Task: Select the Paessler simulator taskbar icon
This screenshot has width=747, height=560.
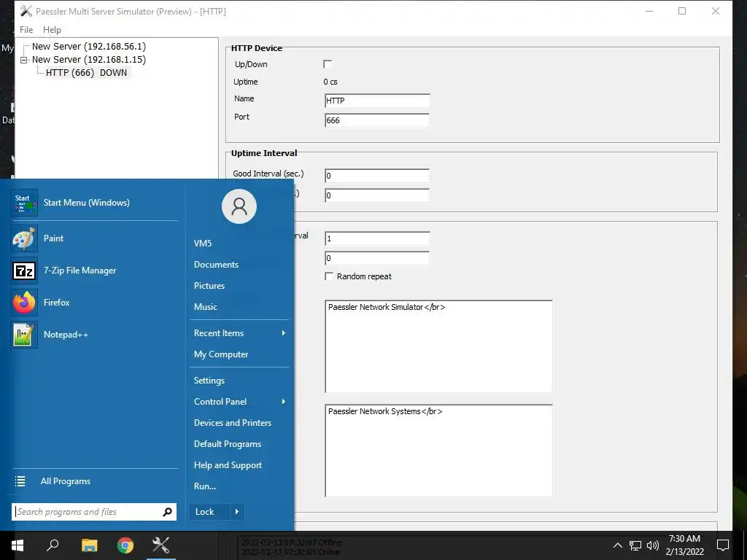Action: (161, 545)
